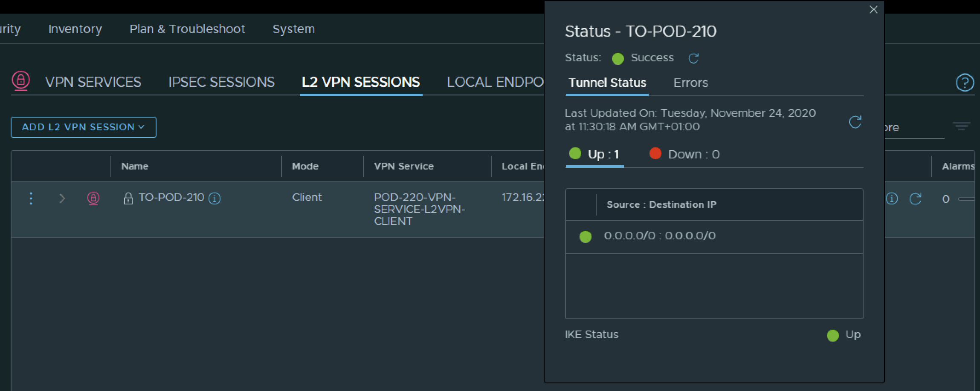Select the 0.0.0.0/0 : 0.0.0.0/0 tunnel row
The image size is (980, 391).
coord(660,236)
